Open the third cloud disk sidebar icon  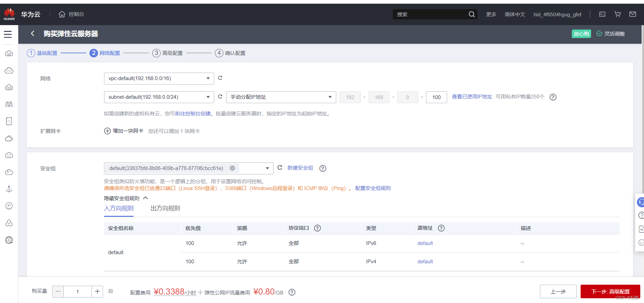[9, 88]
